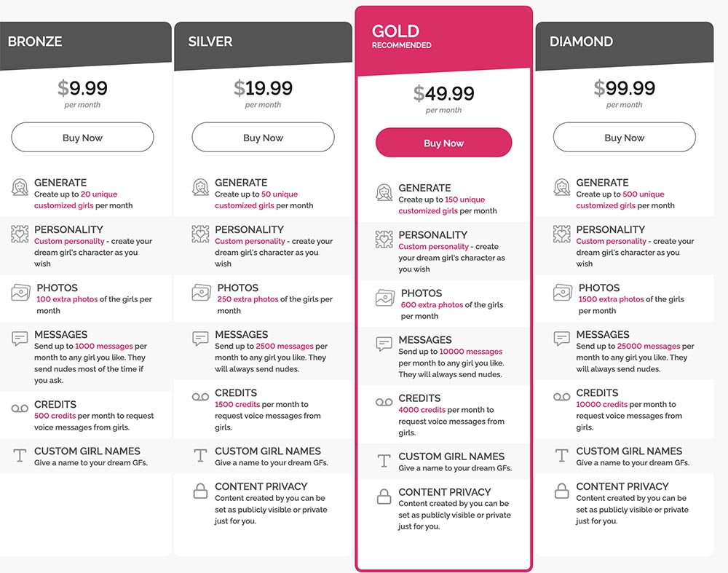Click the Bronze Credits voicemail icon

[20, 408]
